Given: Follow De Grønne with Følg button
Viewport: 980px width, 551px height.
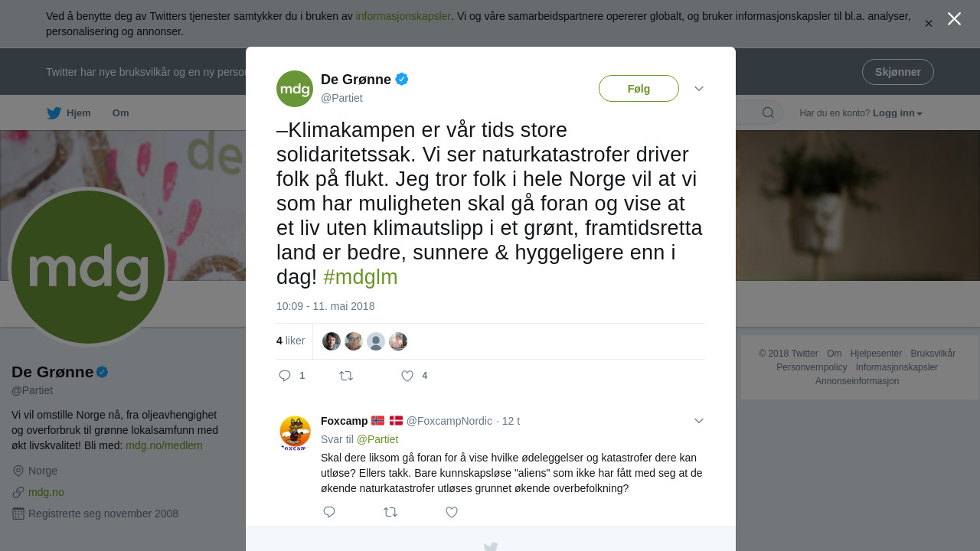Looking at the screenshot, I should [639, 89].
